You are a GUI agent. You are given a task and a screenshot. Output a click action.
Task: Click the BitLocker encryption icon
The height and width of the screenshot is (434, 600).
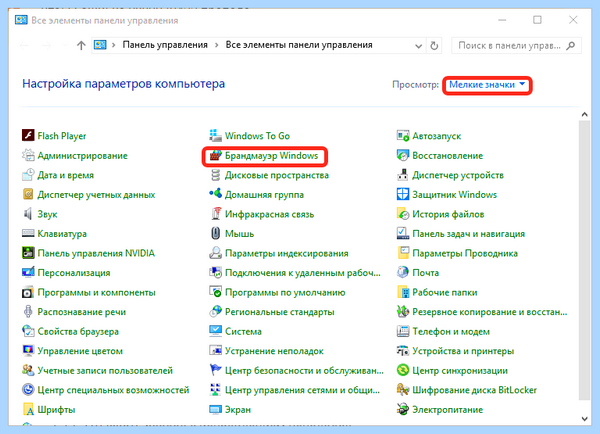pyautogui.click(x=403, y=390)
